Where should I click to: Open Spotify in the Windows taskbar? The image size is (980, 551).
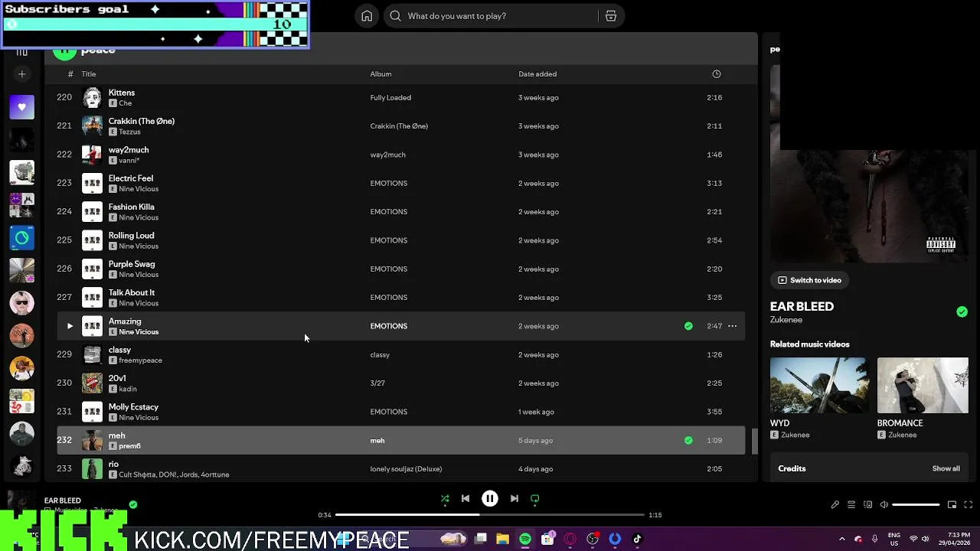[525, 540]
